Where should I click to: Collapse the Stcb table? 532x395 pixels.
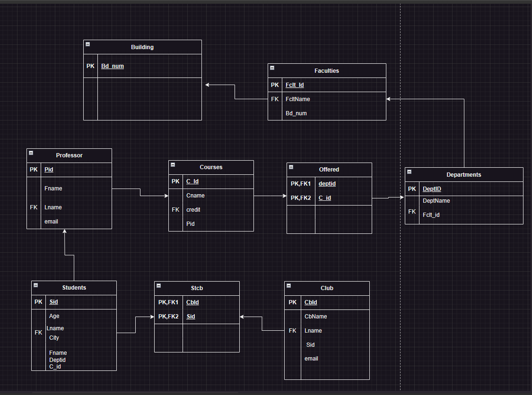click(x=158, y=285)
